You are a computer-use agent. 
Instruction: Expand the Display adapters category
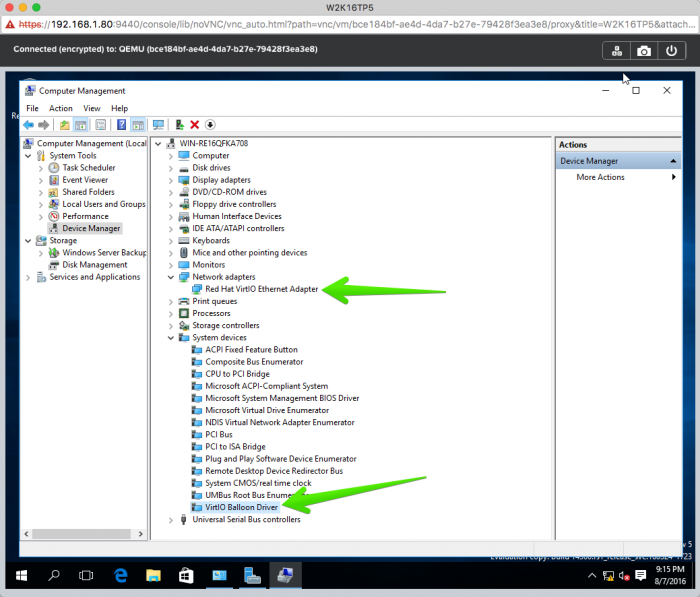[171, 180]
